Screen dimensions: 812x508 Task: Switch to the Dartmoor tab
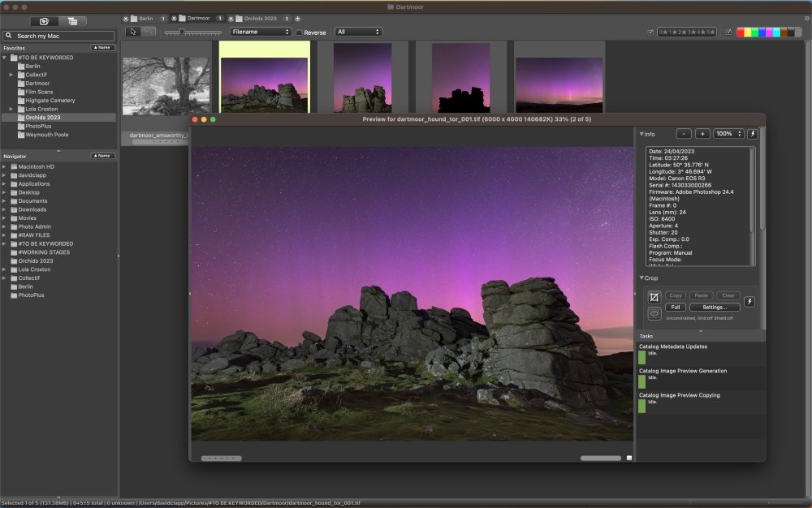click(x=198, y=19)
